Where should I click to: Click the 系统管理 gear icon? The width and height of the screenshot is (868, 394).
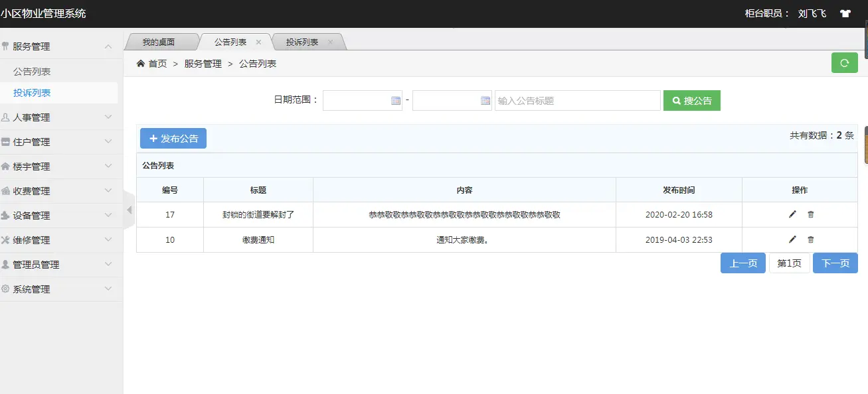[6, 289]
